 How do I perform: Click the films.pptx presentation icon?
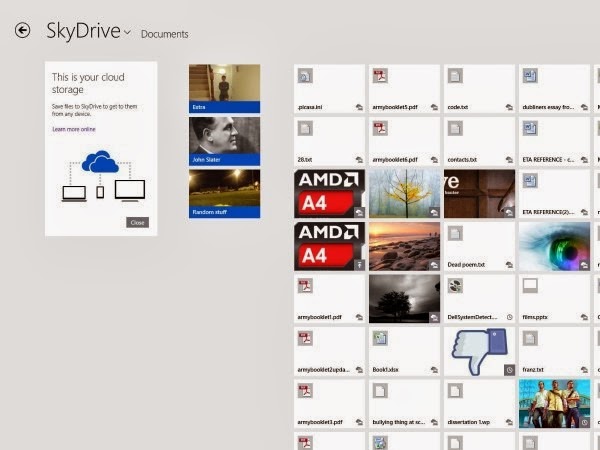pos(530,285)
